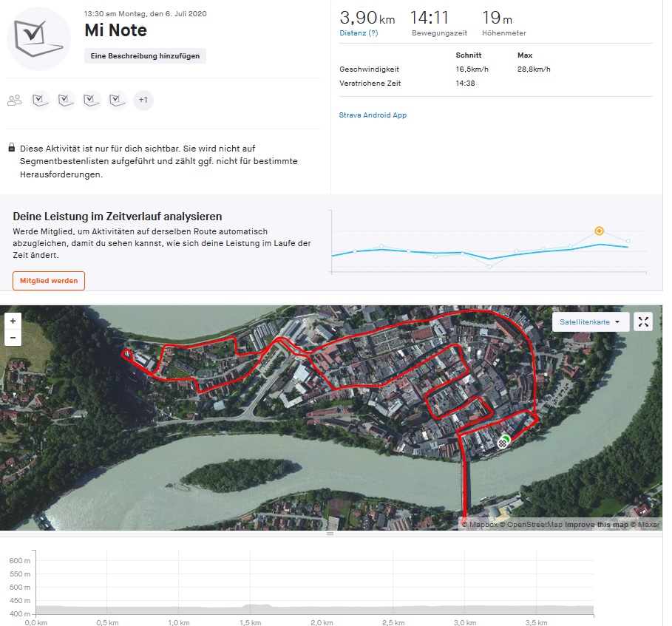Click the Mapbox attribution link
The height and width of the screenshot is (626, 672).
point(480,525)
